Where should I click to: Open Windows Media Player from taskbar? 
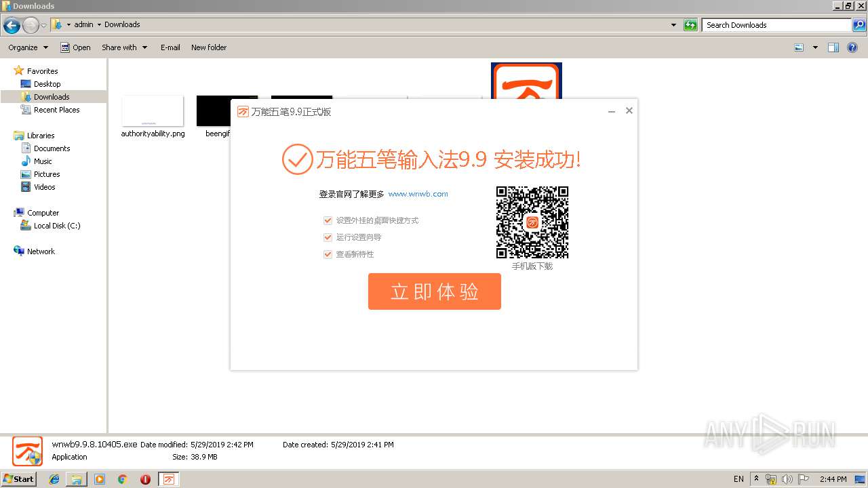(100, 479)
